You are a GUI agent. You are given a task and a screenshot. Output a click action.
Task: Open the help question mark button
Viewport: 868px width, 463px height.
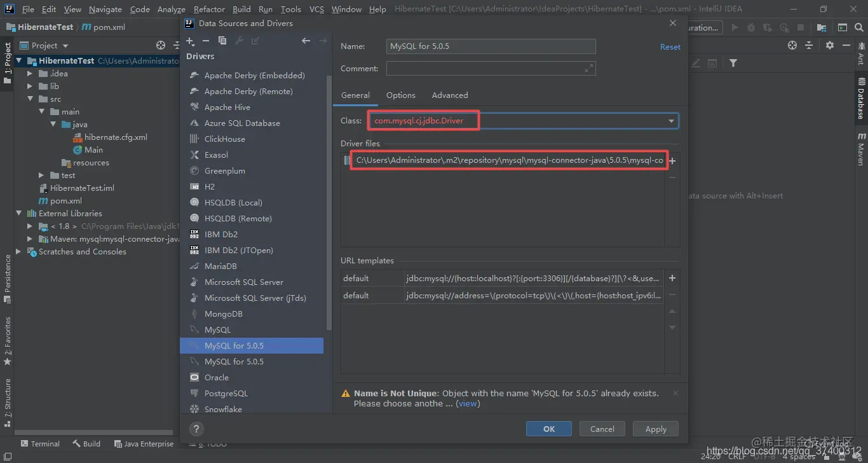(x=196, y=429)
